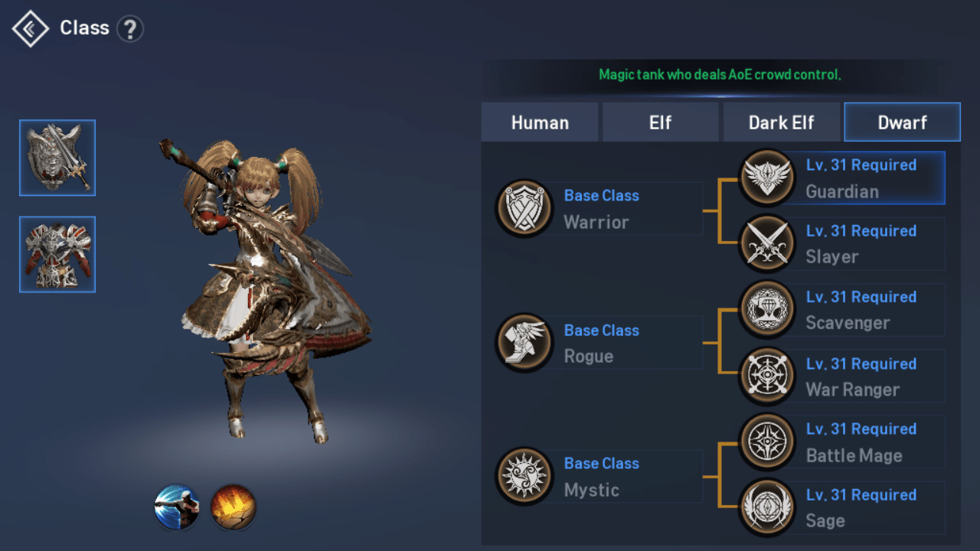Viewport: 980px width, 551px height.
Task: Open the Class help question mark
Action: (x=130, y=30)
